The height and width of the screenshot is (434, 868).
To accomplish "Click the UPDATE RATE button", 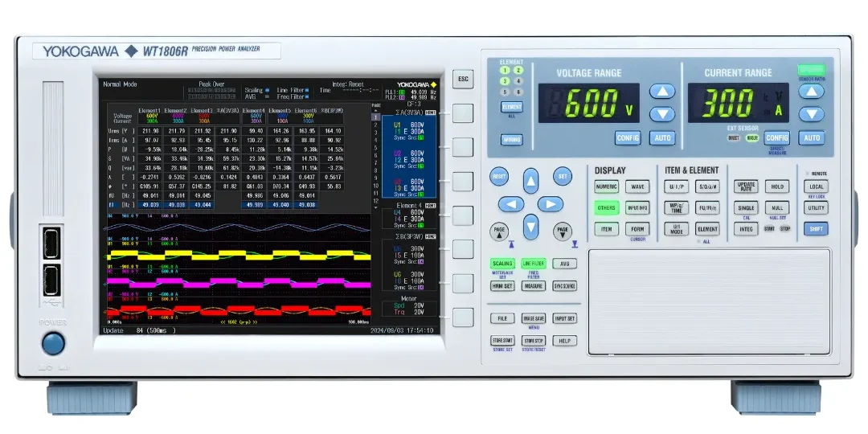I will (x=746, y=186).
